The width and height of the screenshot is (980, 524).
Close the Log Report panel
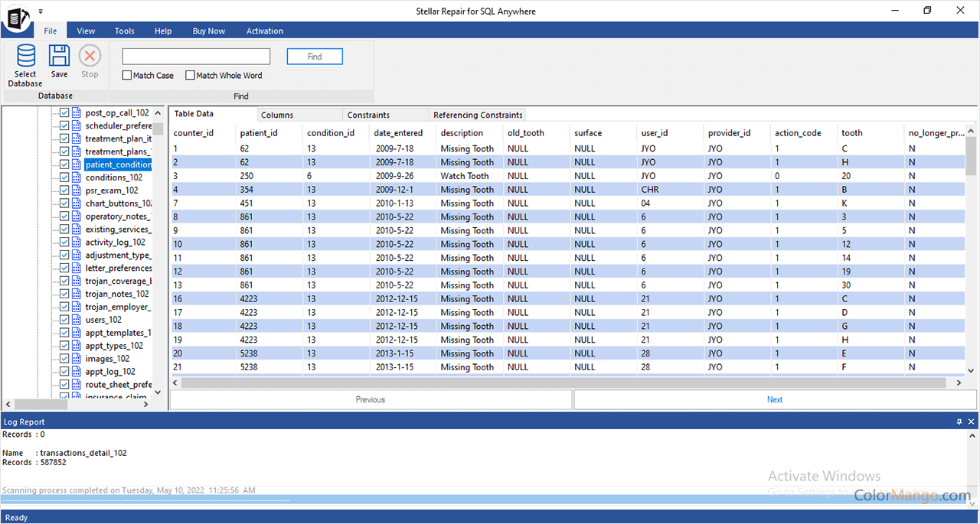(971, 421)
